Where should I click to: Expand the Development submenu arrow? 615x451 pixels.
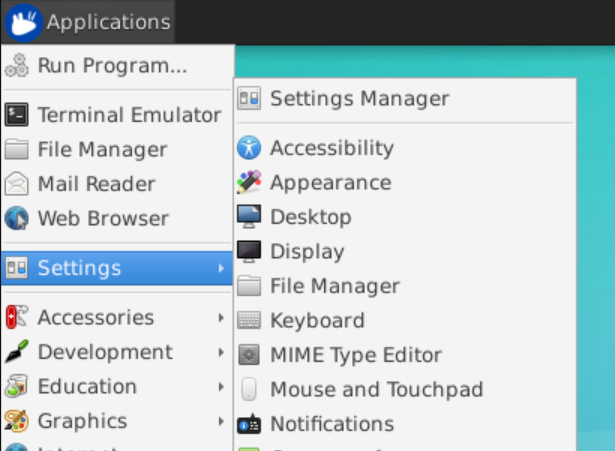(x=220, y=352)
